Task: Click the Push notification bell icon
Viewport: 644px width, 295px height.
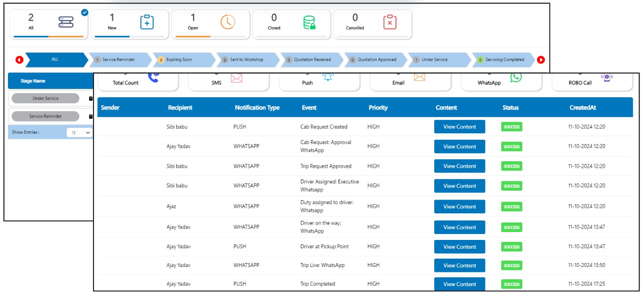Action: [327, 78]
